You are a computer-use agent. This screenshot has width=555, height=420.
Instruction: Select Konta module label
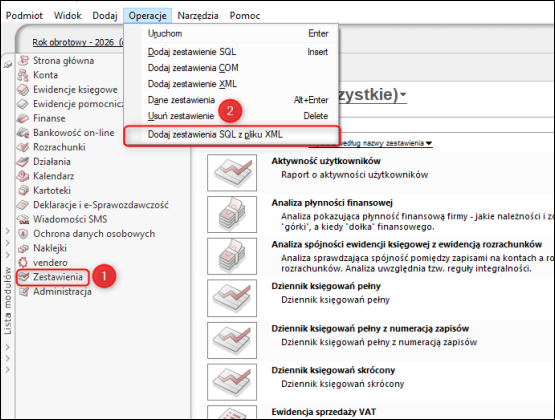coord(45,75)
